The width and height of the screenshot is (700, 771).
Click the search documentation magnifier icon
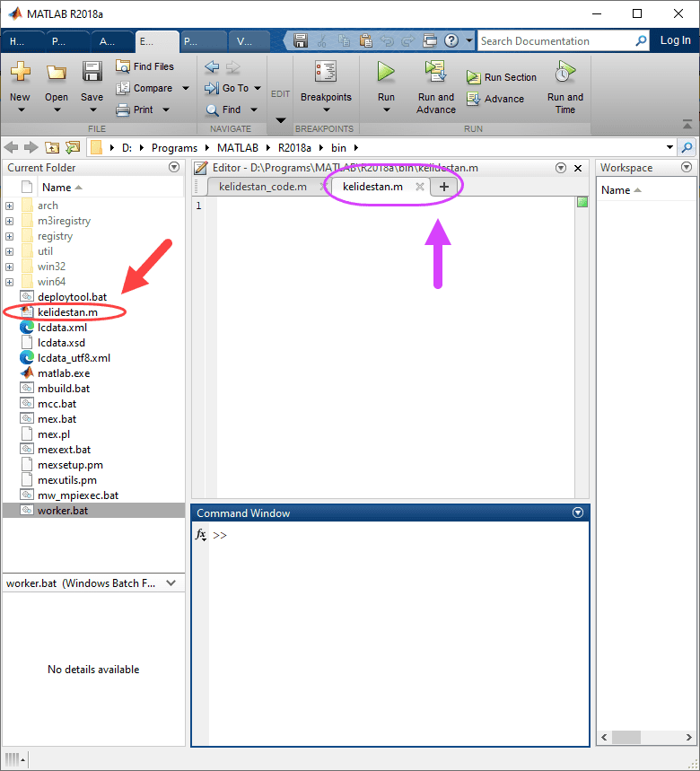coord(641,40)
